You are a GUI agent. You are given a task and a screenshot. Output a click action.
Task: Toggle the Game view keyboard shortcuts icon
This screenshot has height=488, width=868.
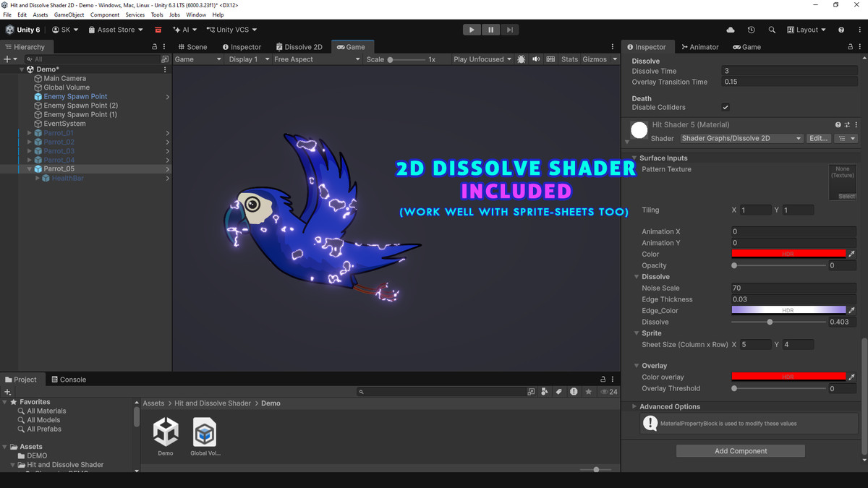click(x=550, y=59)
